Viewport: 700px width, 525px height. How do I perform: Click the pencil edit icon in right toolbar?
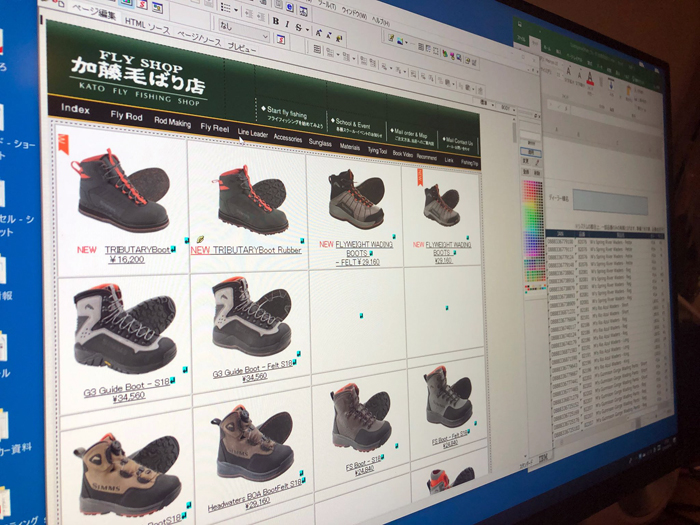point(391,38)
